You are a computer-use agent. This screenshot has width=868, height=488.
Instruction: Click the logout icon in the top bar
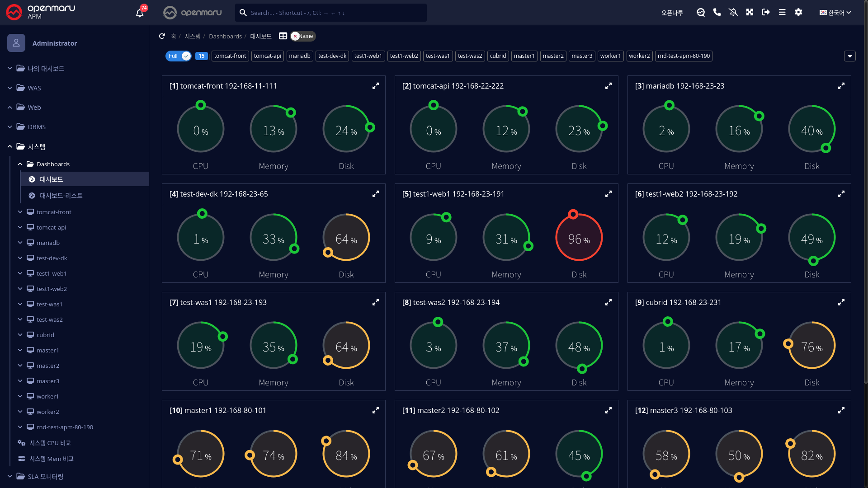[766, 12]
